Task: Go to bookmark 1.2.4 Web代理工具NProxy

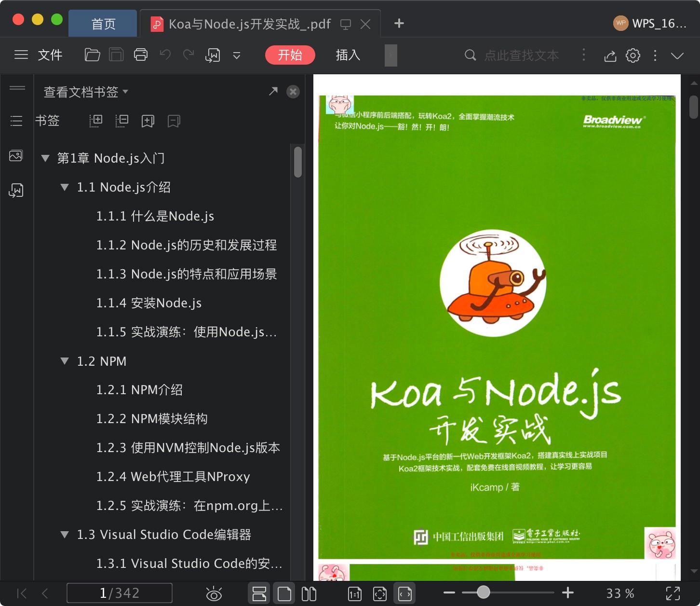Action: pos(173,477)
